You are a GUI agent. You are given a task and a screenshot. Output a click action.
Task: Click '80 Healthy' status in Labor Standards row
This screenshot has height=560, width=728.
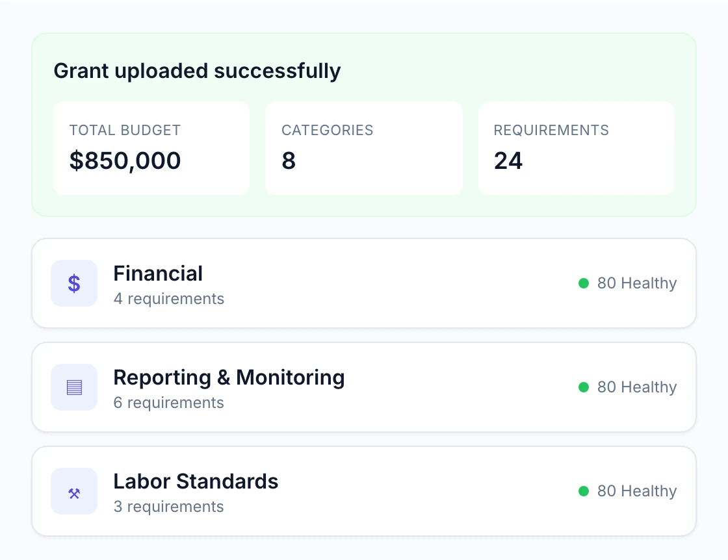point(636,491)
